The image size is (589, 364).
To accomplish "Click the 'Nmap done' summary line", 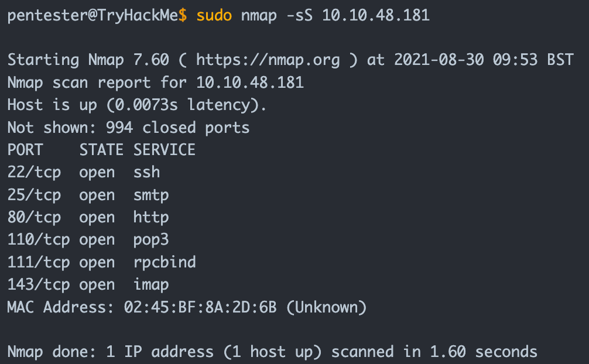I will (272, 352).
